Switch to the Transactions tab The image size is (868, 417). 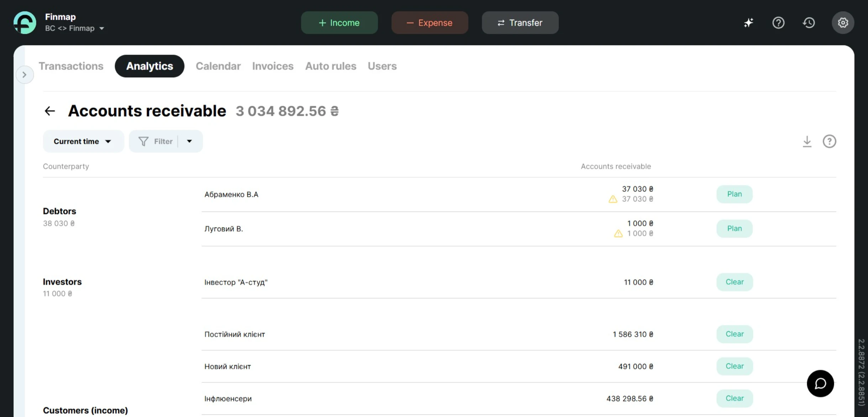tap(71, 66)
